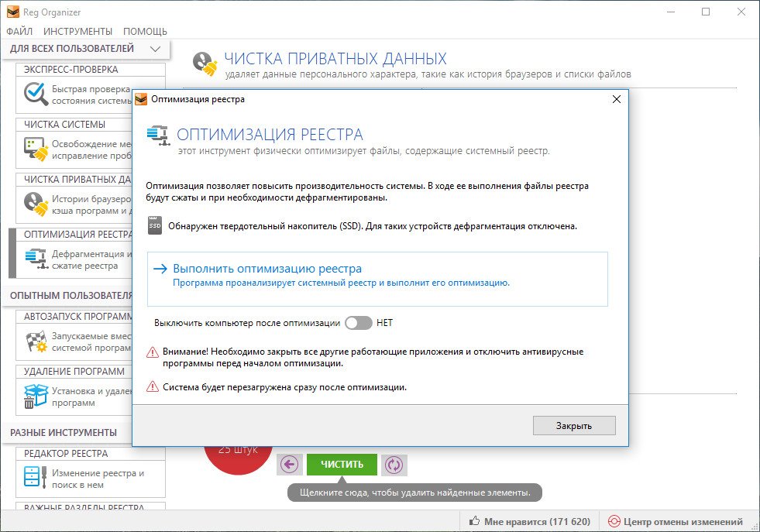Click the Registry editor icon in sidebar
This screenshot has width=760, height=532.
(36, 479)
